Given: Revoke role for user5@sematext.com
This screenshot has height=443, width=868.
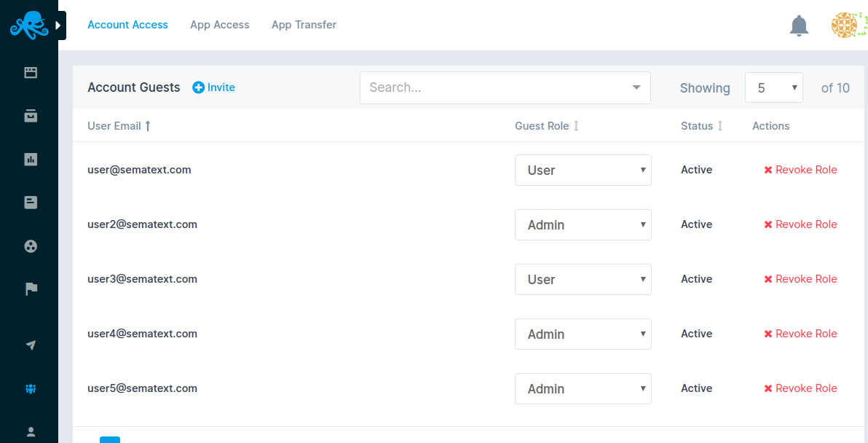Looking at the screenshot, I should (800, 389).
